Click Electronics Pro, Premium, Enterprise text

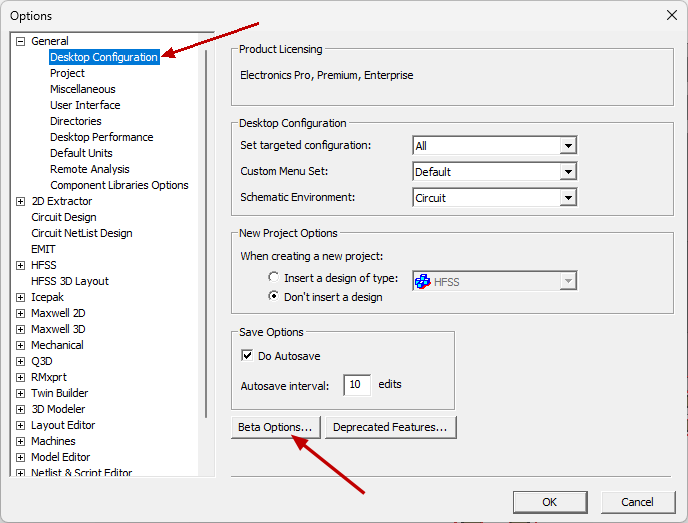[326, 75]
